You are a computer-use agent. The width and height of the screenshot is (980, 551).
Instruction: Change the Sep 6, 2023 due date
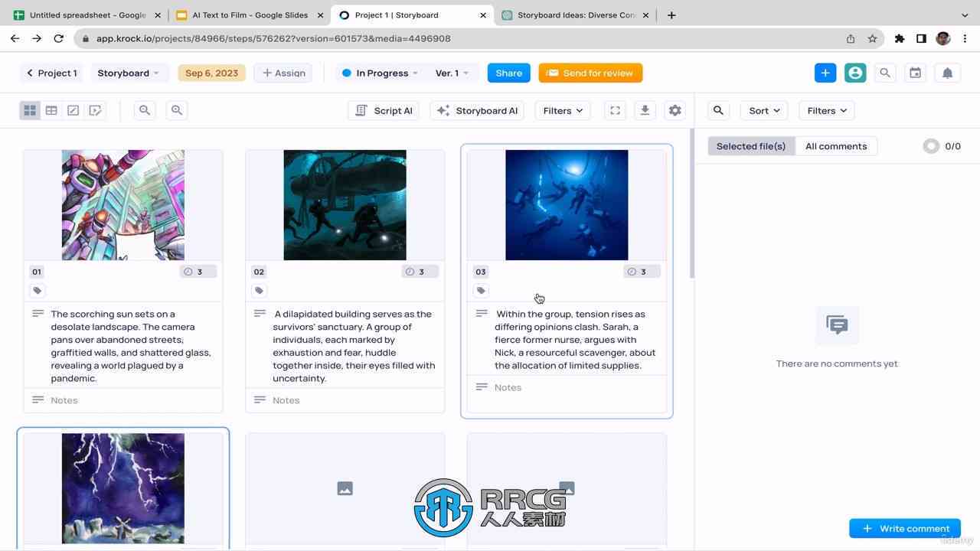point(211,73)
